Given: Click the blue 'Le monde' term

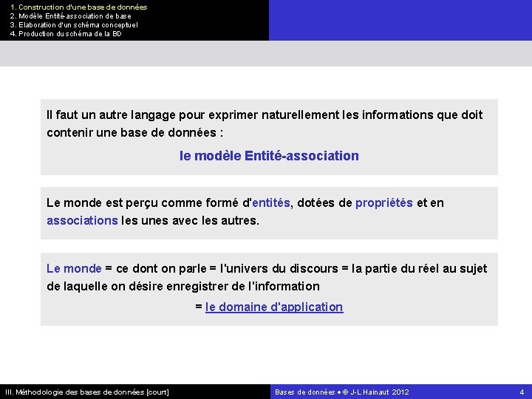Looking at the screenshot, I should point(74,268).
